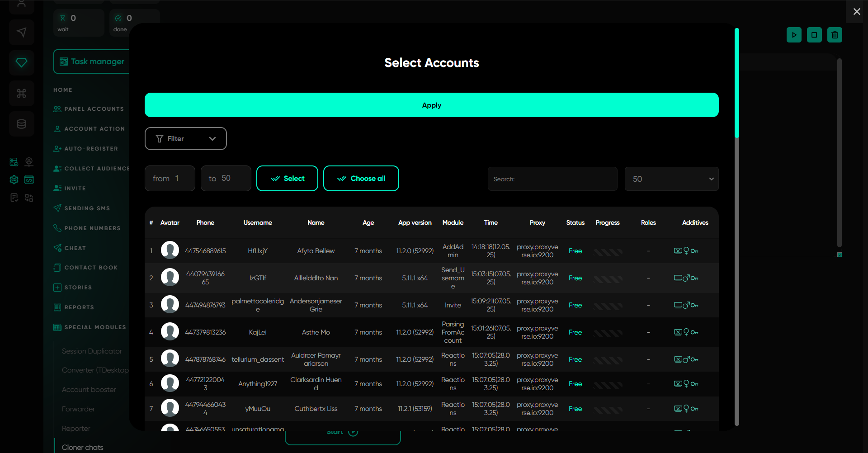Open Panel Accounts menu item
Image resolution: width=868 pixels, height=453 pixels.
pyautogui.click(x=94, y=109)
